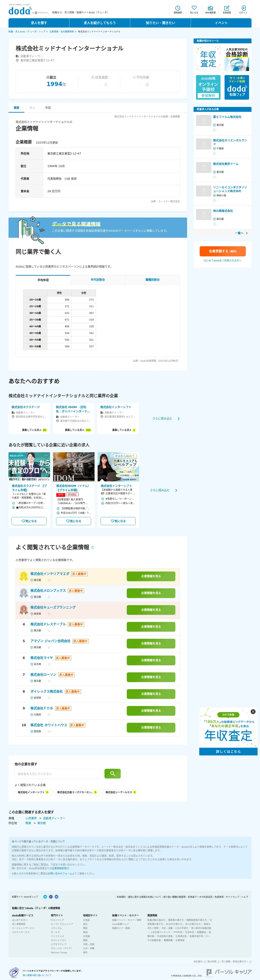Expand さらに読み込む for nearby job listings

pos(164,490)
